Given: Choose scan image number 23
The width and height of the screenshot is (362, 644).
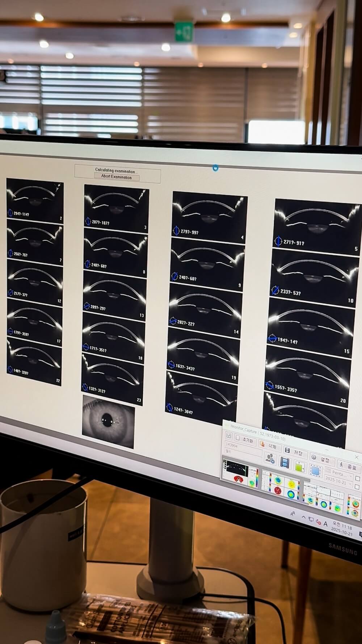Looking at the screenshot, I should [113, 380].
